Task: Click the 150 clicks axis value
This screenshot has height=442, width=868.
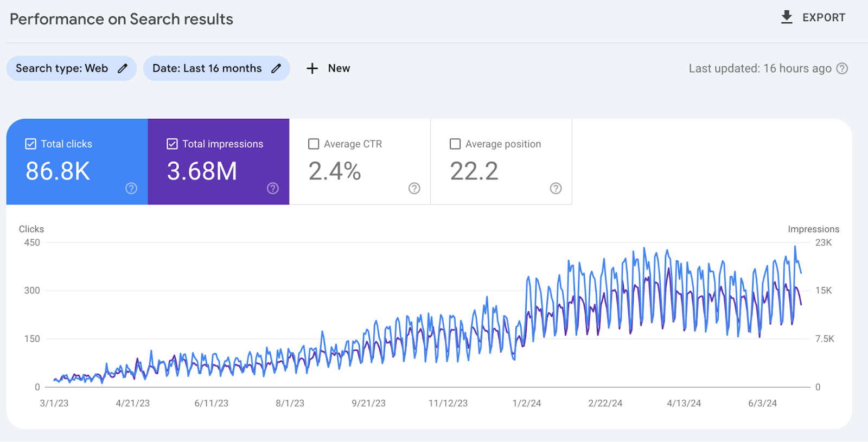Action: [32, 338]
